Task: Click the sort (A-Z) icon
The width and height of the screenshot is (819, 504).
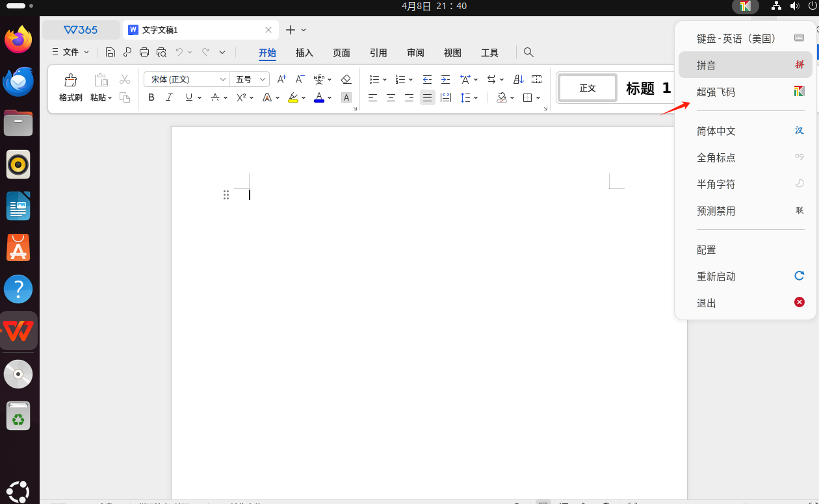Action: pyautogui.click(x=518, y=79)
